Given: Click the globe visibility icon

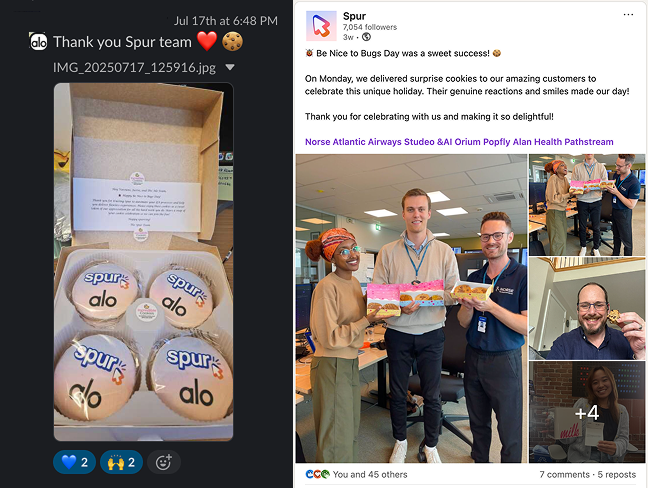Looking at the screenshot, I should coord(366,37).
